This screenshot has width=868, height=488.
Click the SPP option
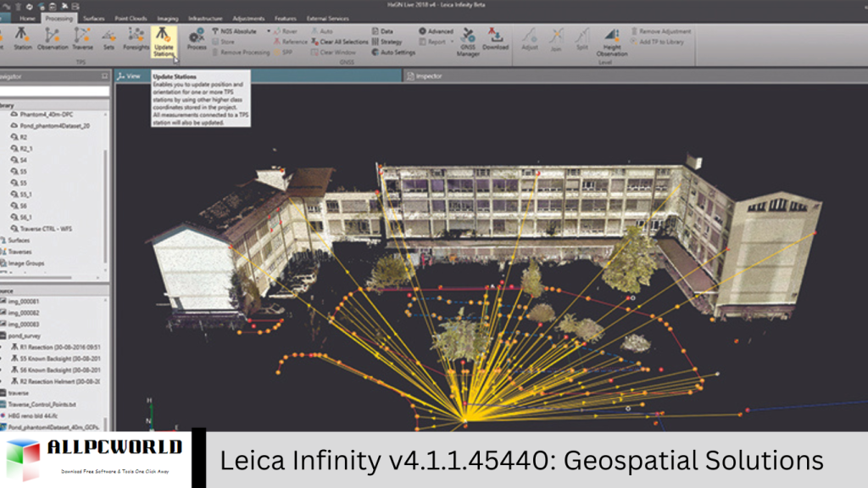pyautogui.click(x=283, y=53)
